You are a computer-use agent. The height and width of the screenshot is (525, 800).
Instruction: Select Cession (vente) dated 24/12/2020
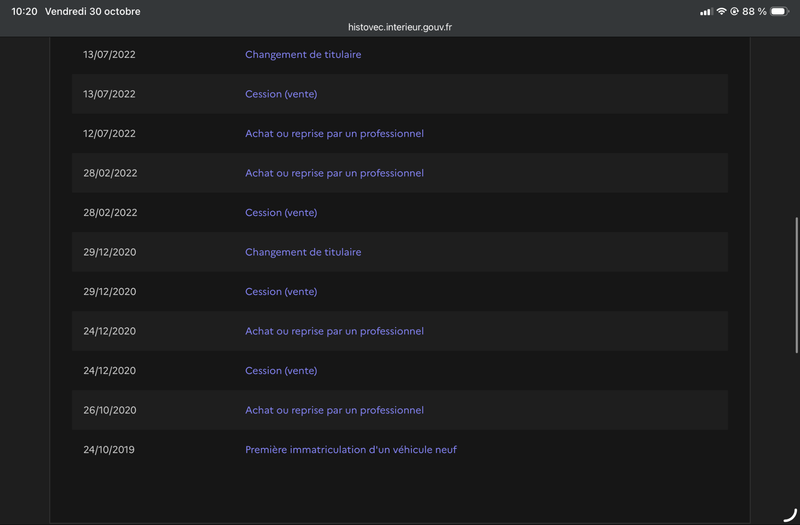click(281, 371)
